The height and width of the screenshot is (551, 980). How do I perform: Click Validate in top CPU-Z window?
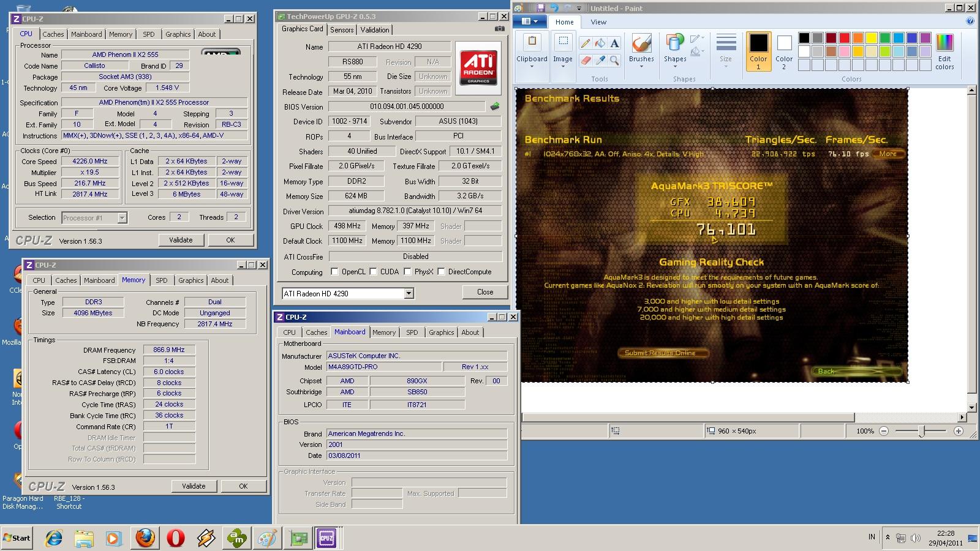[x=181, y=240]
